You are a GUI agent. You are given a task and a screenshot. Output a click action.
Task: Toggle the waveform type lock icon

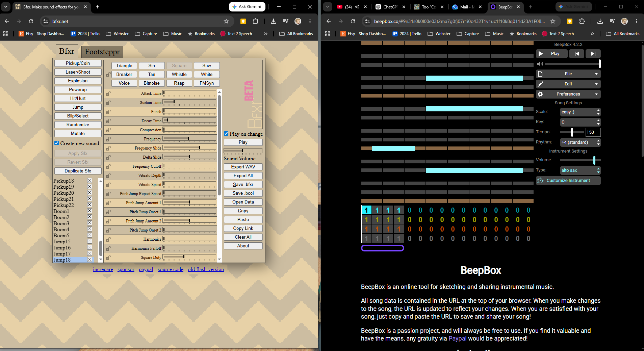click(108, 75)
